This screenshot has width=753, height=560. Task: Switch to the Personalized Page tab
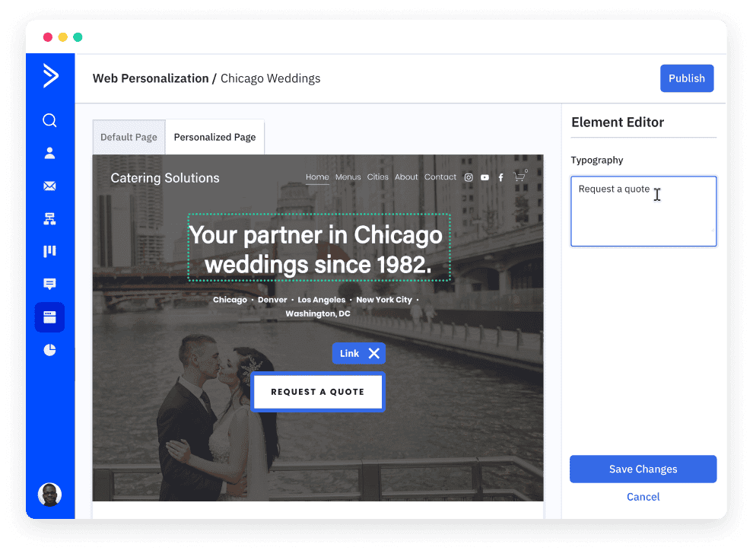(214, 137)
